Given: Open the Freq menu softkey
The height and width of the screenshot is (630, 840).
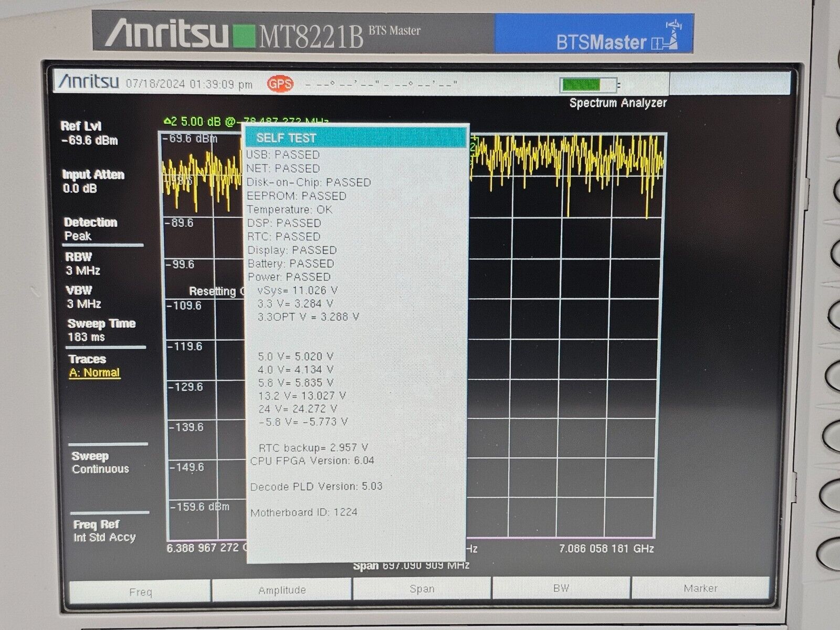Looking at the screenshot, I should [x=140, y=592].
